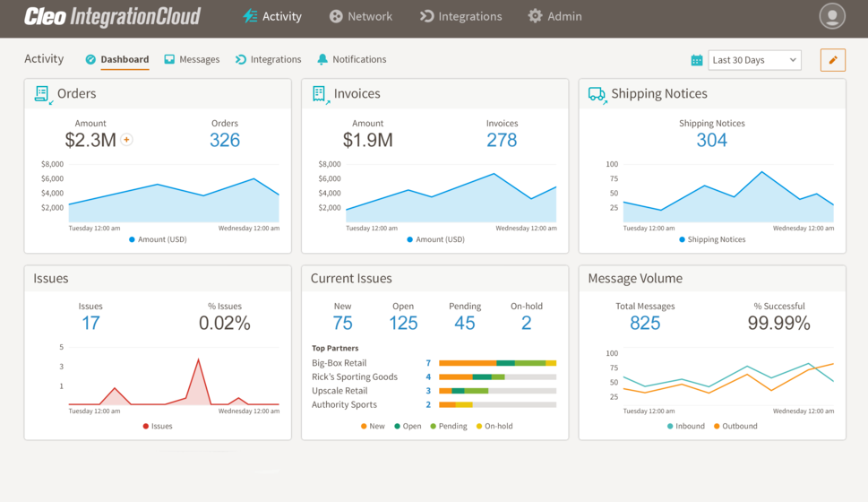
Task: Click the user profile avatar icon
Action: click(832, 16)
